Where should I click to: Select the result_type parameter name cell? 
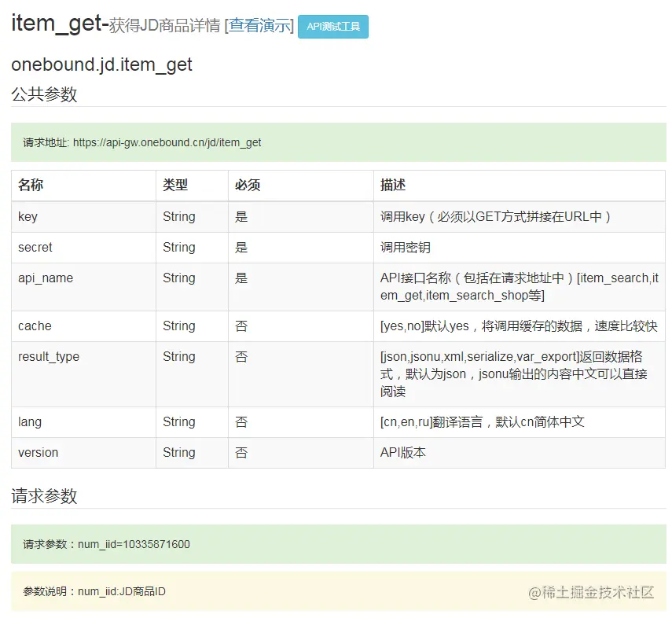click(83, 374)
